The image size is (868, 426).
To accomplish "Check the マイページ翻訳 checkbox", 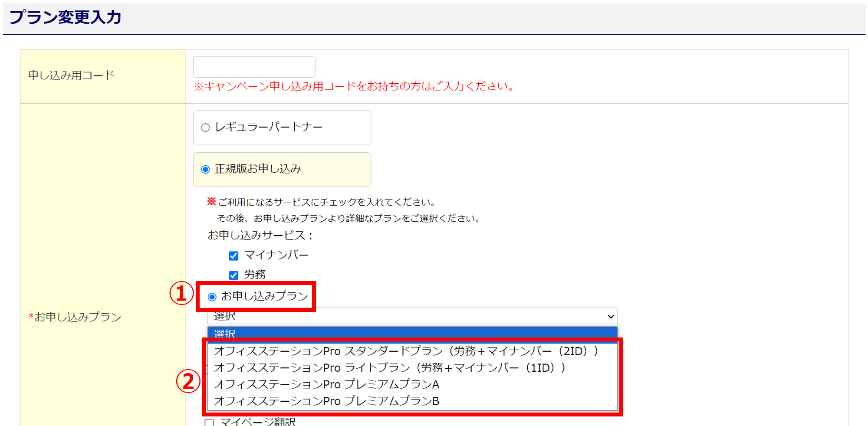I will [209, 423].
